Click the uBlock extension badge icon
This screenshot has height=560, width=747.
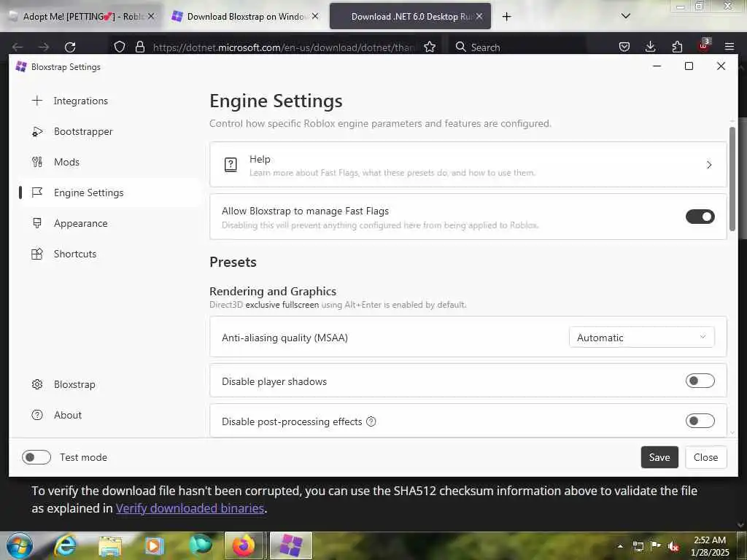pyautogui.click(x=704, y=46)
